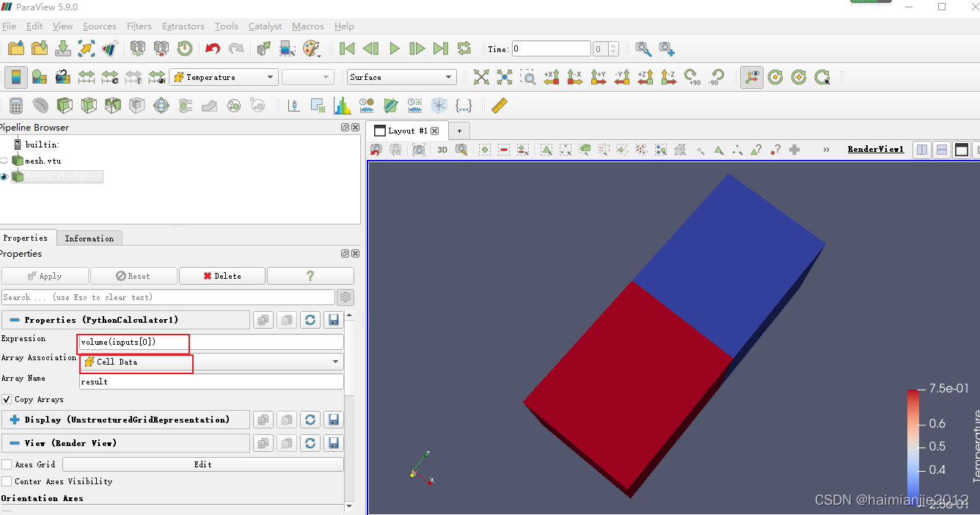Apply the Glyph filter icon
980x515 pixels.
pyautogui.click(x=161, y=106)
